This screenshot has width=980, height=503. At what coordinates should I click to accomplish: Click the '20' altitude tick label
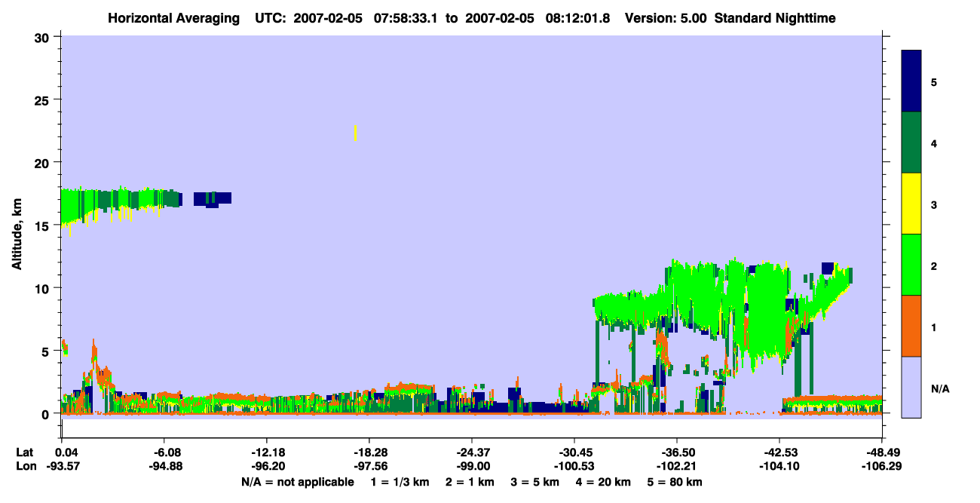44,162
